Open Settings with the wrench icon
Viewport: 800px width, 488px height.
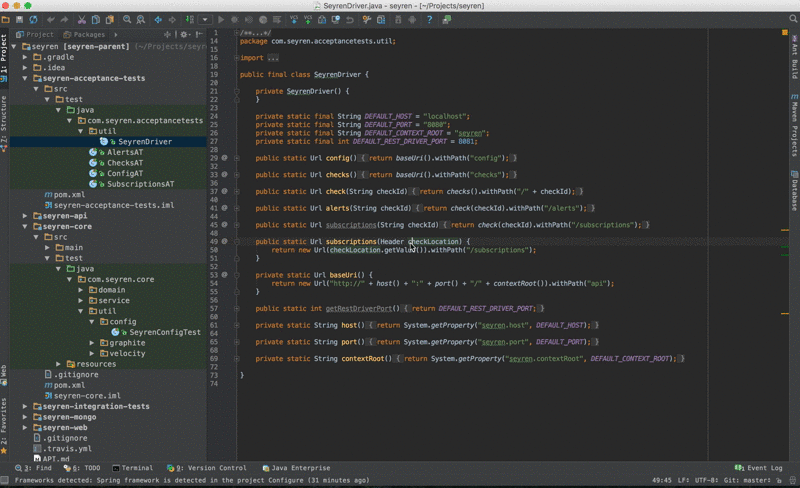pyautogui.click(x=366, y=19)
